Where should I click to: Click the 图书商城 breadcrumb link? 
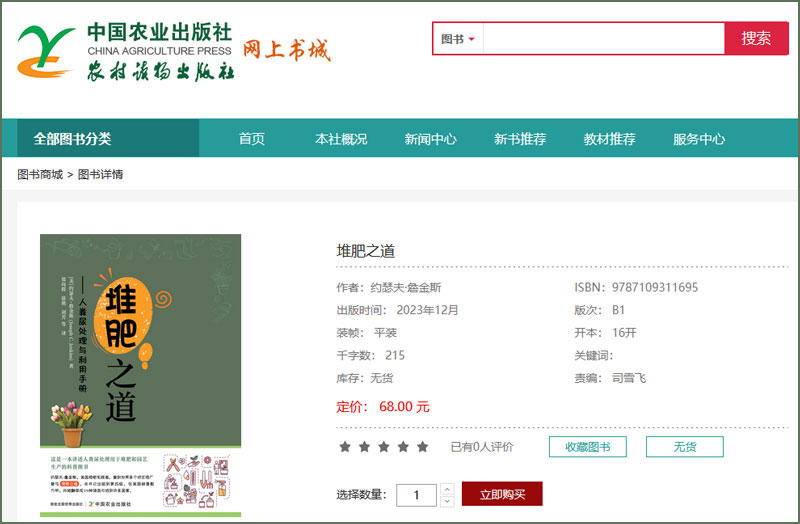coord(40,174)
